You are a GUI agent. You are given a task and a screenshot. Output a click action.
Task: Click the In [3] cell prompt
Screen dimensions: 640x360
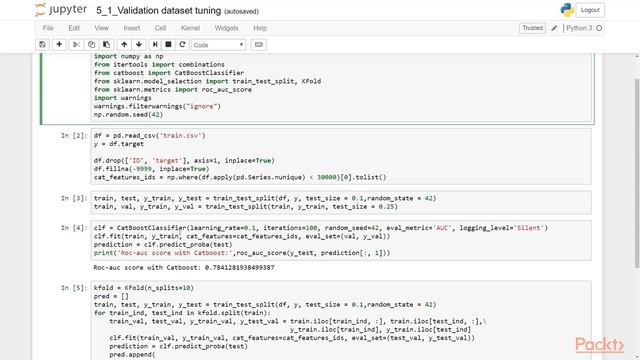click(x=74, y=198)
